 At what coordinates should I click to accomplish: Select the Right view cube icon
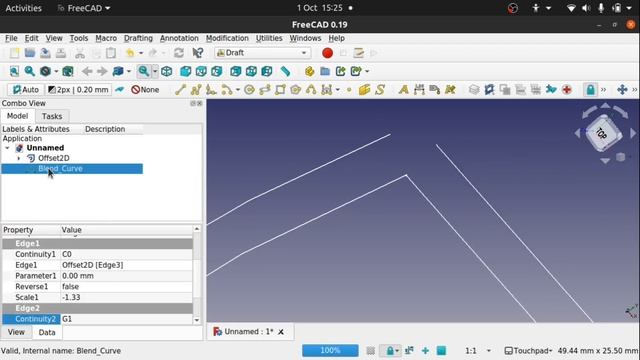point(217,71)
